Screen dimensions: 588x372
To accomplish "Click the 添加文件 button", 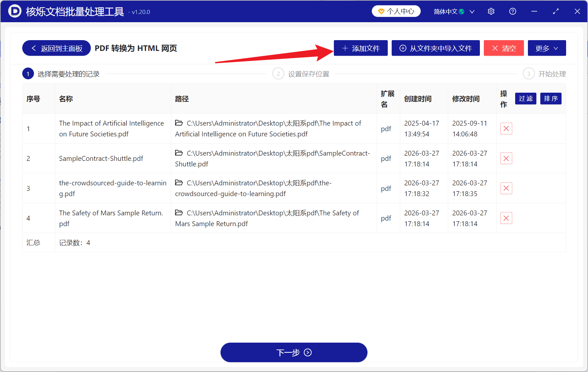I will point(360,48).
